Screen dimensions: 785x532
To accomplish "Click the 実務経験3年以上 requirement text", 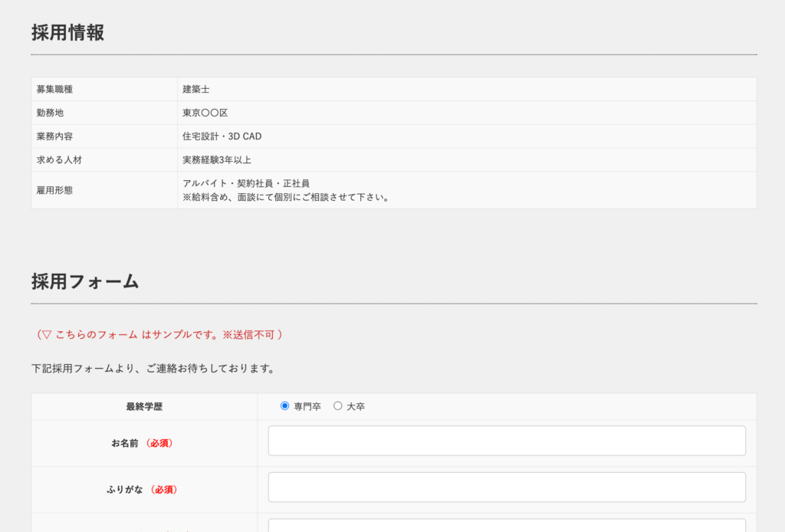I will [217, 160].
